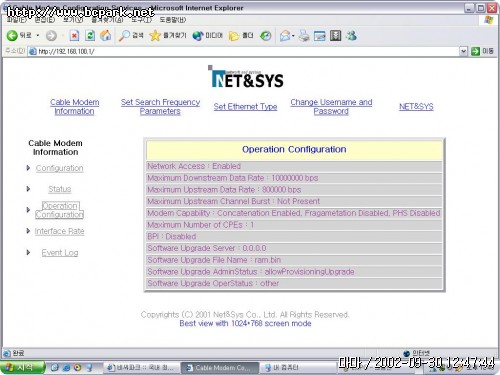
Task: Click the arrow bullet beside Status
Action: coord(28,189)
